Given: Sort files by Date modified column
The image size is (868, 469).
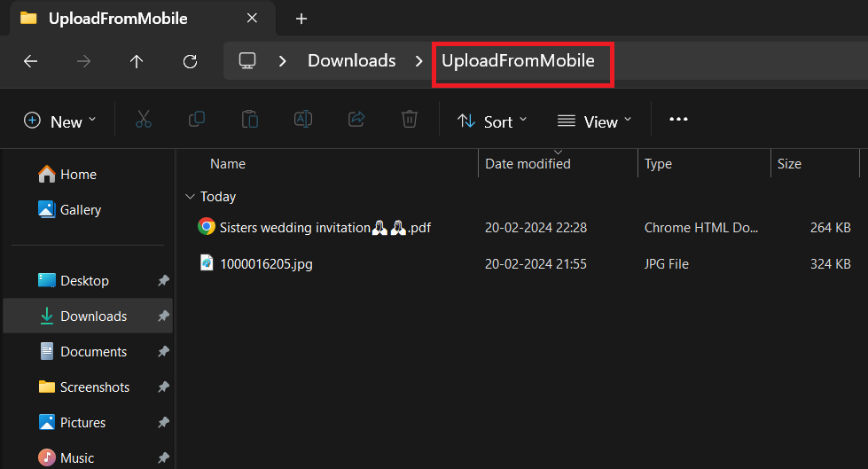Looking at the screenshot, I should coord(528,164).
